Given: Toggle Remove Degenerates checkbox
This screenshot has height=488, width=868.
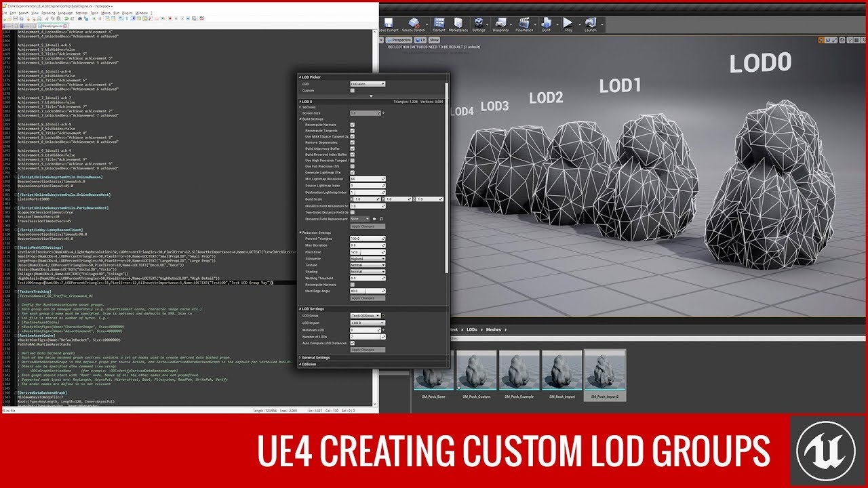Looking at the screenshot, I should [x=353, y=143].
